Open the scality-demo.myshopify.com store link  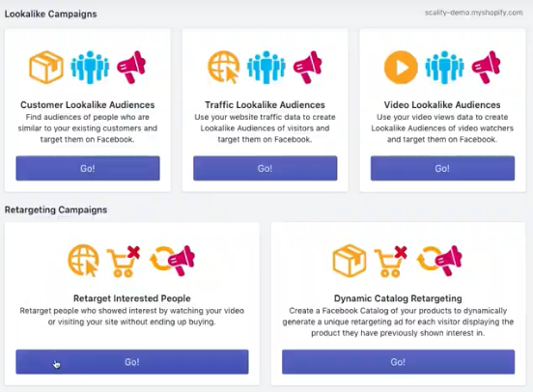coord(473,13)
